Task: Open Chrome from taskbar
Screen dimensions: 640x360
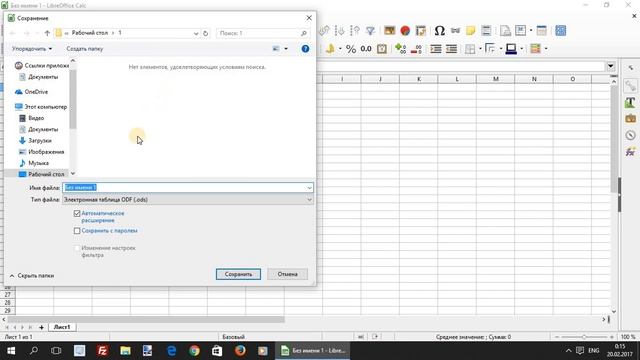Action: [x=194, y=351]
